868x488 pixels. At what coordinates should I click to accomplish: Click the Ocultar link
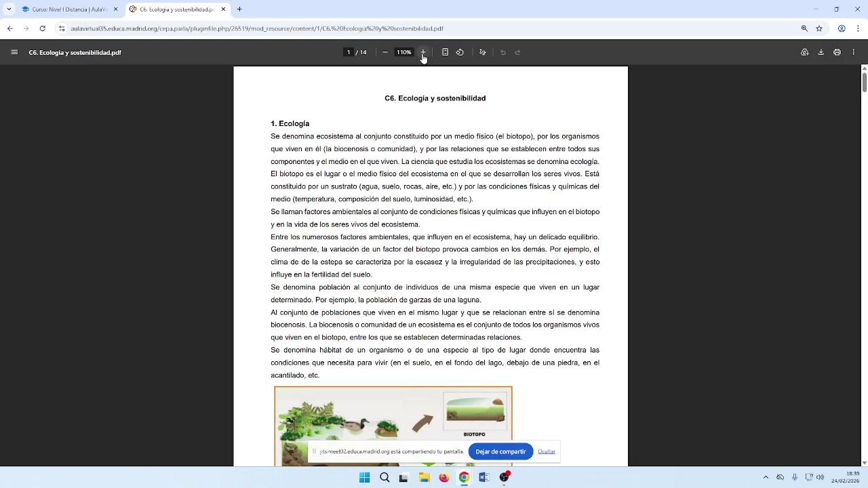click(547, 451)
